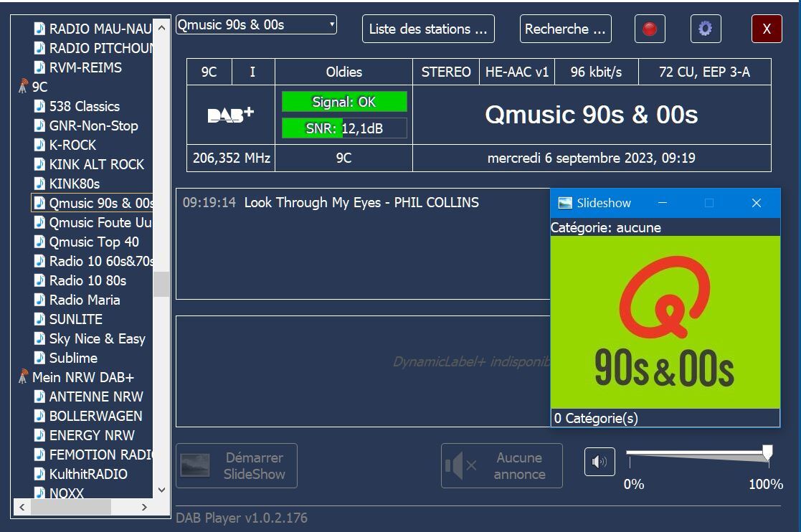This screenshot has width=801, height=532.
Task: Select the Mein NRW DAB+ ensemble
Action: pyautogui.click(x=82, y=377)
